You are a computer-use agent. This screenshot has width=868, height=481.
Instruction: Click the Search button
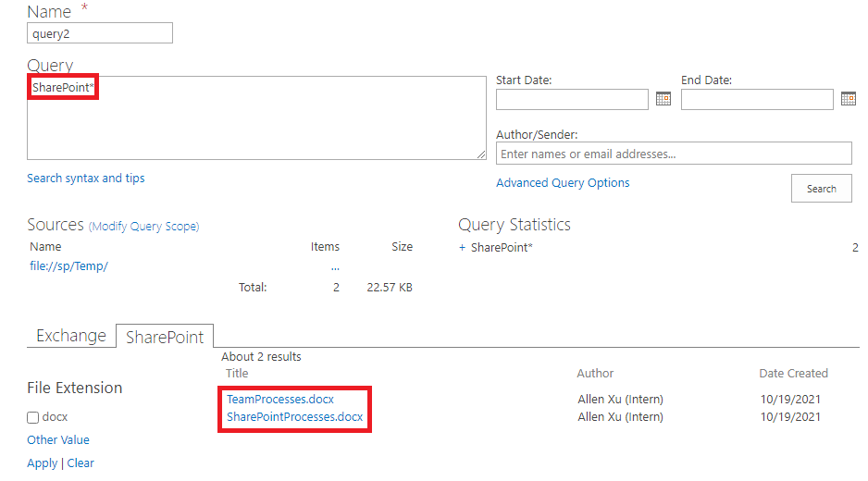pyautogui.click(x=822, y=189)
